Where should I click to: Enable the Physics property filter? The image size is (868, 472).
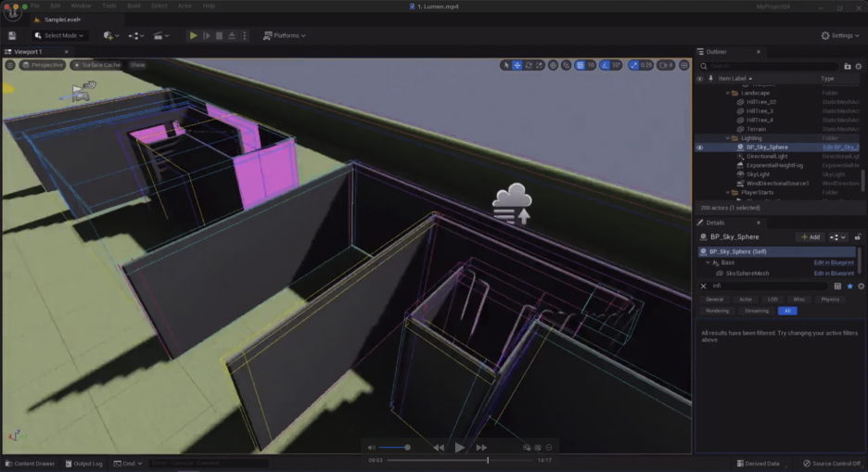tap(830, 300)
